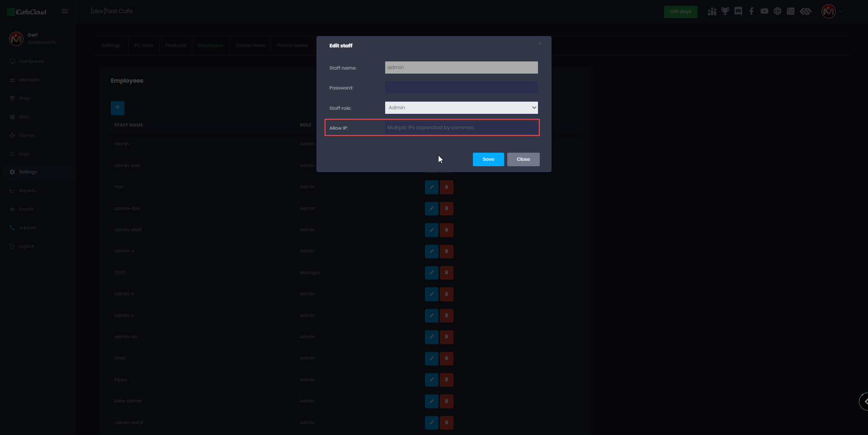Edit the admin-a staff row
Screen dimensions: 868x435
pyautogui.click(x=432, y=251)
